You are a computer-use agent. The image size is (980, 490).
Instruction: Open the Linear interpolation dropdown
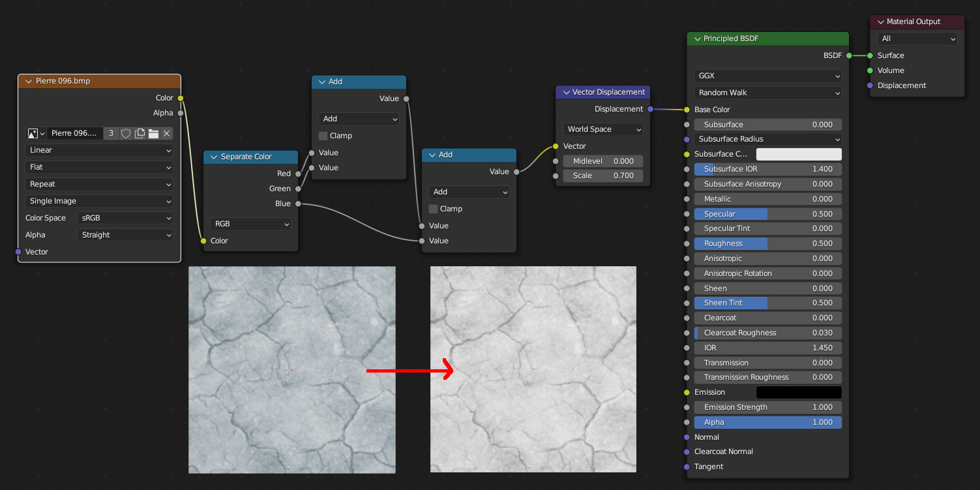[x=99, y=150]
